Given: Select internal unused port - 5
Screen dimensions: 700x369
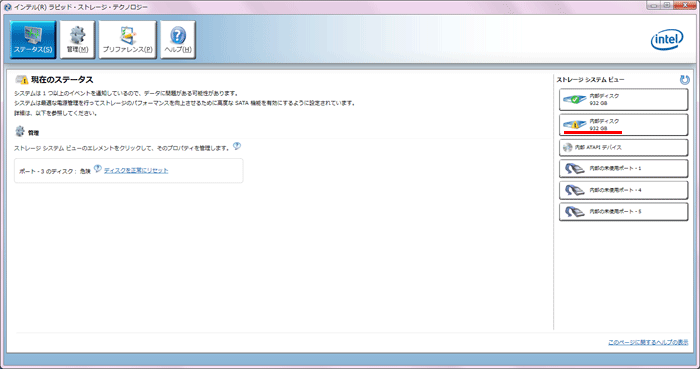Looking at the screenshot, I should 623,211.
